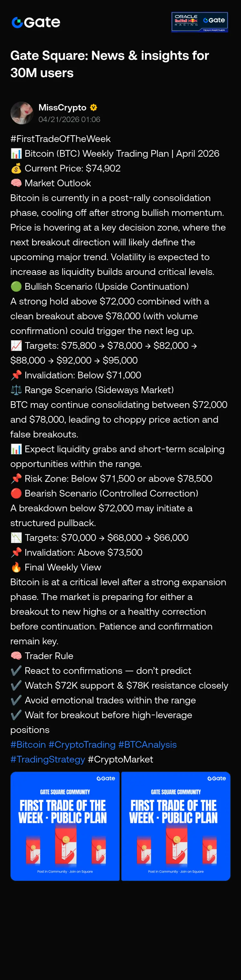Select the money bag icon next to Current Price
Viewport: 241px width, 980px height.
click(x=16, y=169)
